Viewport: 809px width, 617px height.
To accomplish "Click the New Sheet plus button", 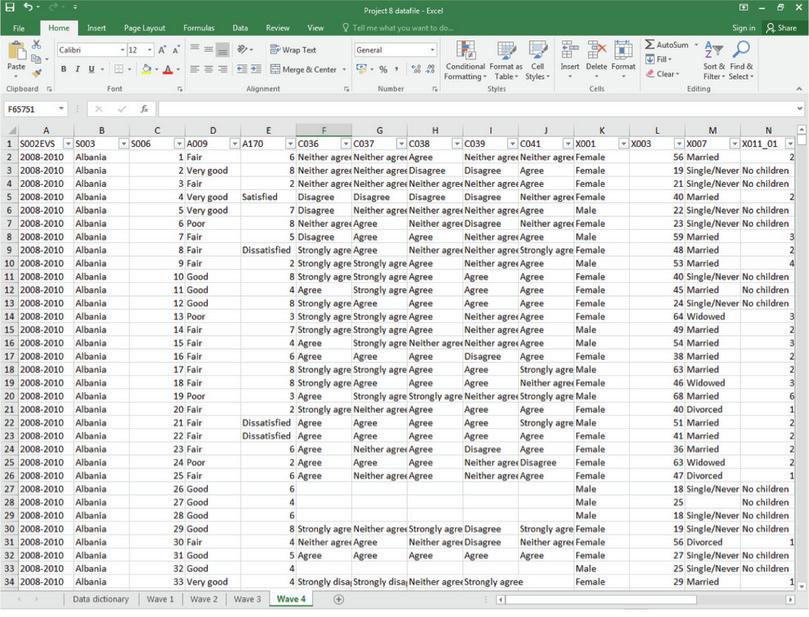I will 338,599.
